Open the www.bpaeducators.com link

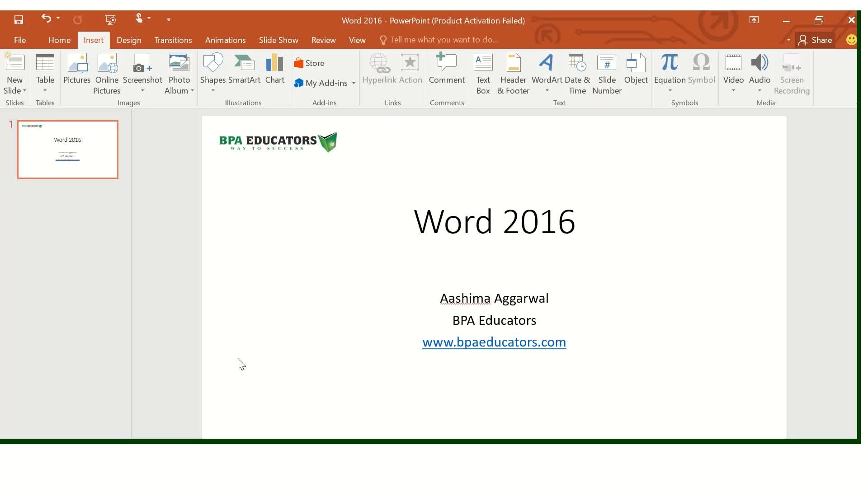point(494,343)
